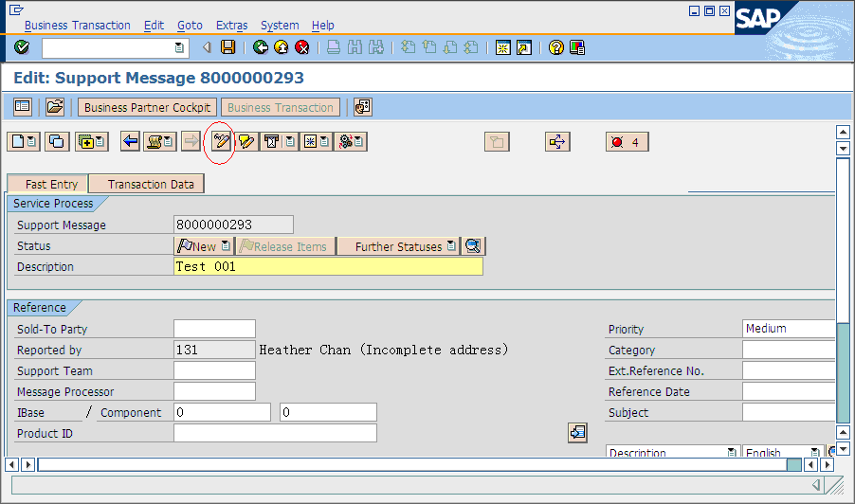Open Help via question mark icon
Screen dimensions: 855x504
(x=555, y=47)
